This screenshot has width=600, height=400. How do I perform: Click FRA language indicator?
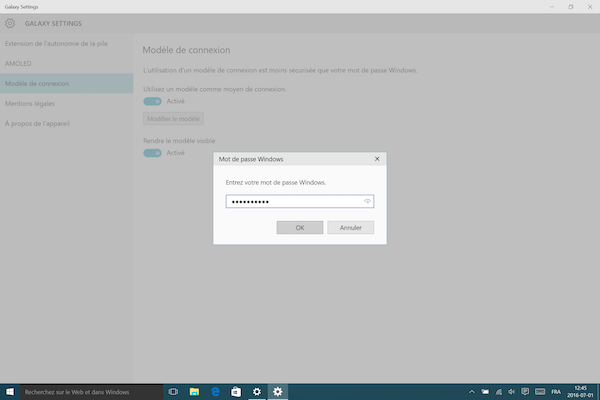pos(556,392)
